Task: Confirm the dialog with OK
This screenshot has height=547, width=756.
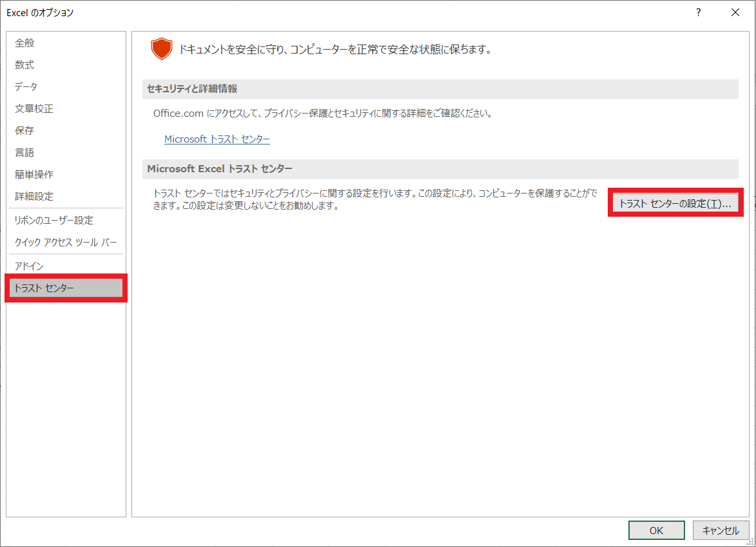Action: point(656,530)
